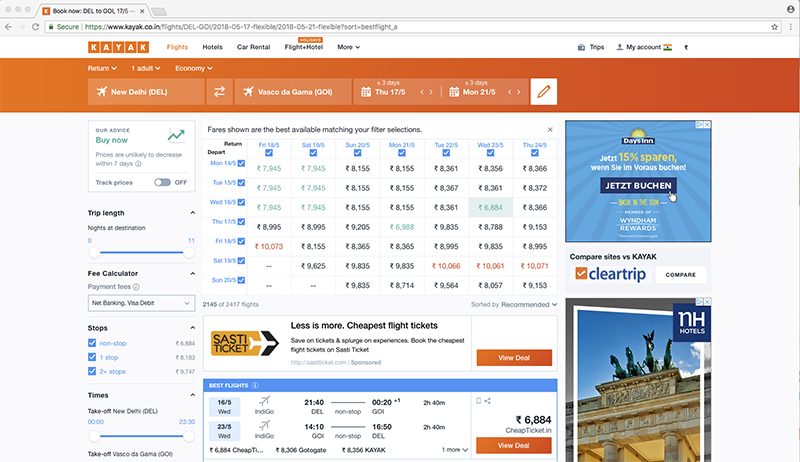Click New Delhi (DEL) origin field
Viewport: 800px width, 462px height.
point(146,92)
